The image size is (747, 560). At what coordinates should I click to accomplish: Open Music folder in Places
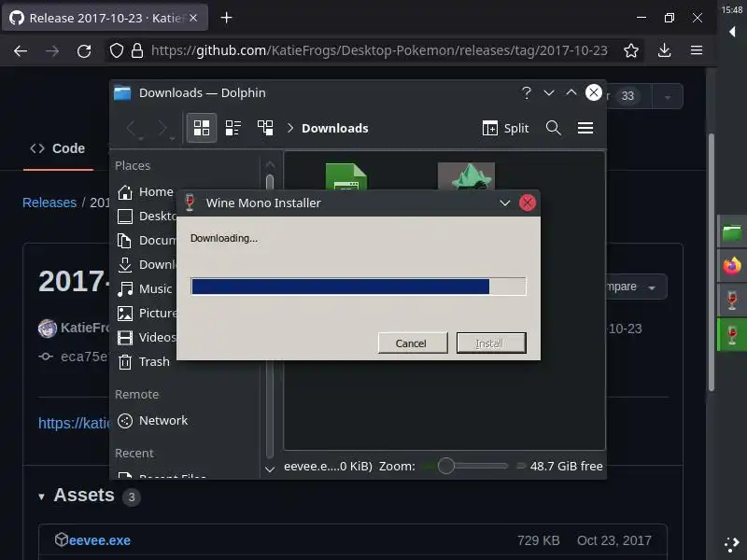[x=146, y=289]
